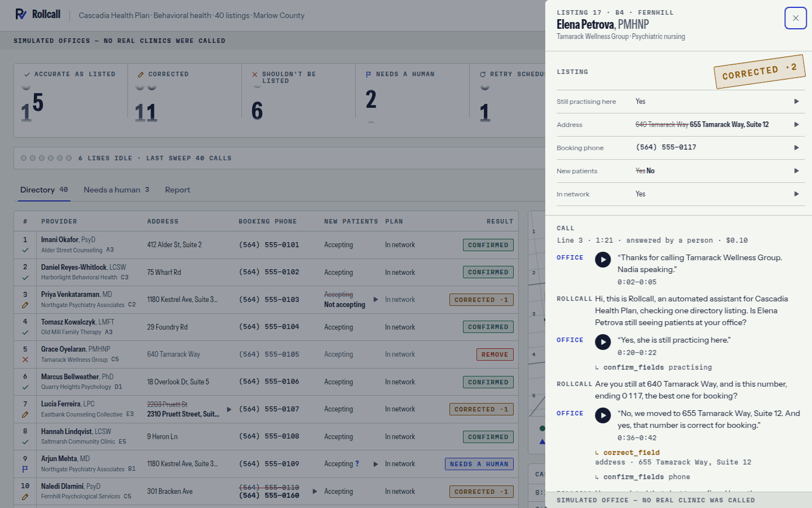Click phone number (564) 555-0104

pyautogui.click(x=269, y=327)
